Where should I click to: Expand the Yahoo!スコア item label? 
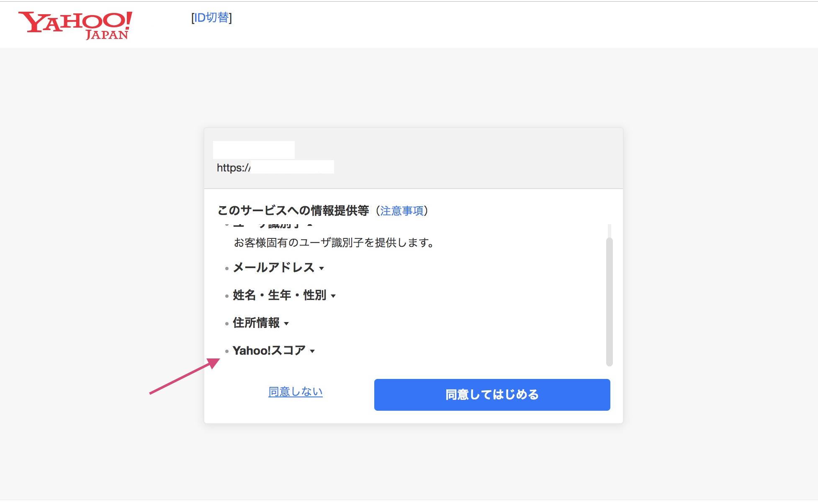(269, 350)
